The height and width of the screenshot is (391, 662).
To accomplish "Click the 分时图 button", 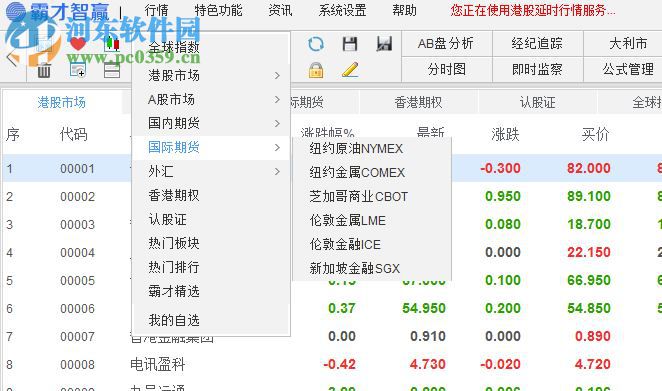I will [x=447, y=69].
